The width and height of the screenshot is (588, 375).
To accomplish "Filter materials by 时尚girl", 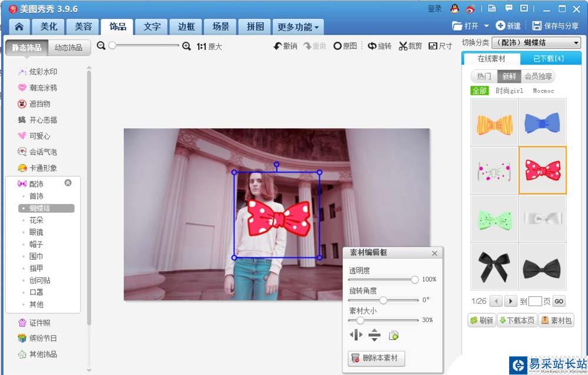I will [509, 91].
